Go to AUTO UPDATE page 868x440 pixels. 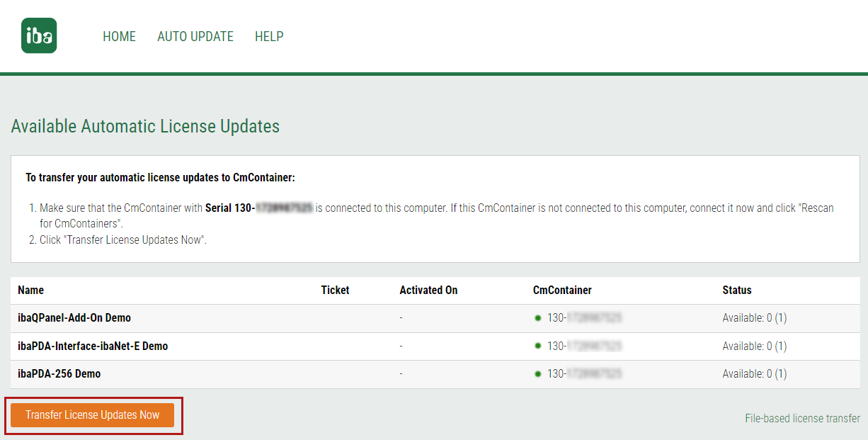click(x=195, y=36)
